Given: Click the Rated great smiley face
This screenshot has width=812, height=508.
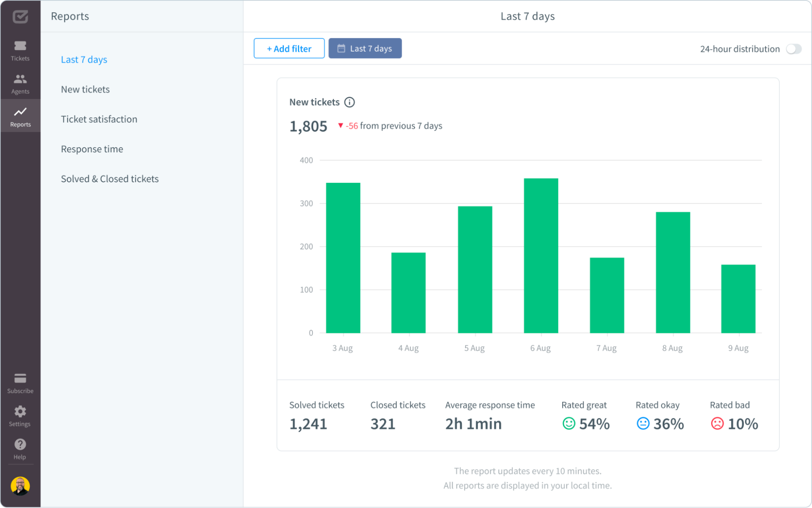Looking at the screenshot, I should 569,423.
